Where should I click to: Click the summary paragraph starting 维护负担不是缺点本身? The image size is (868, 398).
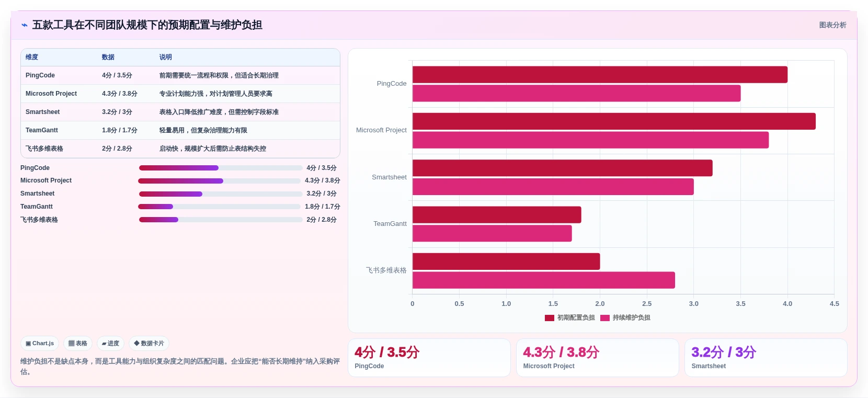[180, 367]
